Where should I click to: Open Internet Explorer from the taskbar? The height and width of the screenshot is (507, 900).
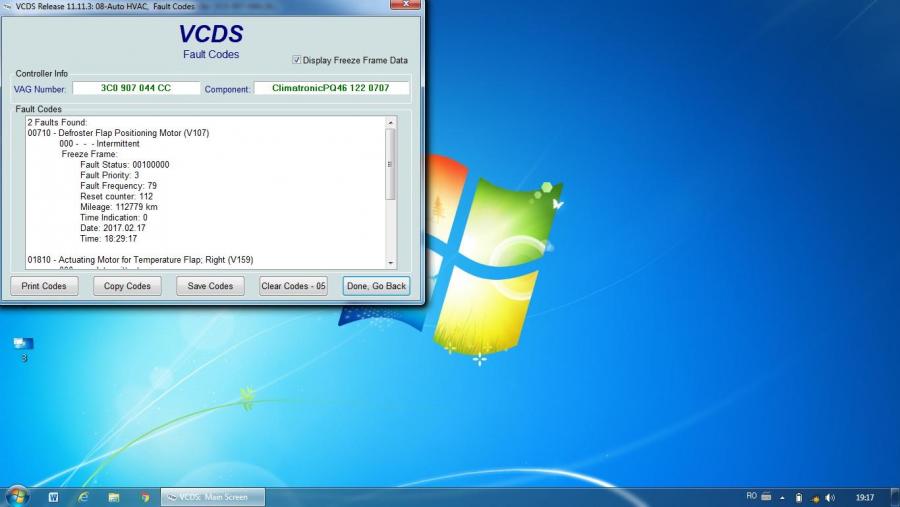[x=83, y=497]
